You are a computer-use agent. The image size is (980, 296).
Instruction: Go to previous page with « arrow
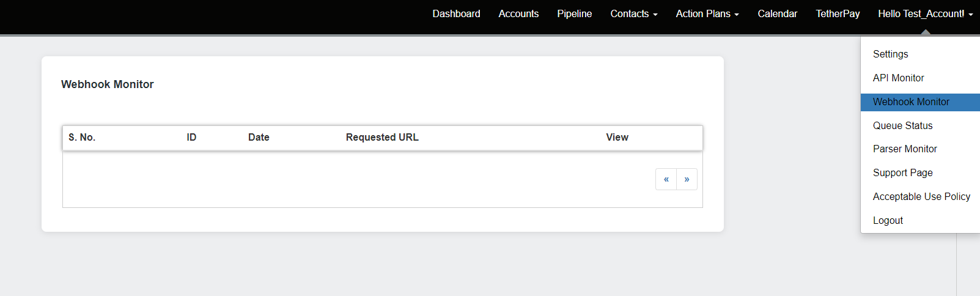point(666,179)
